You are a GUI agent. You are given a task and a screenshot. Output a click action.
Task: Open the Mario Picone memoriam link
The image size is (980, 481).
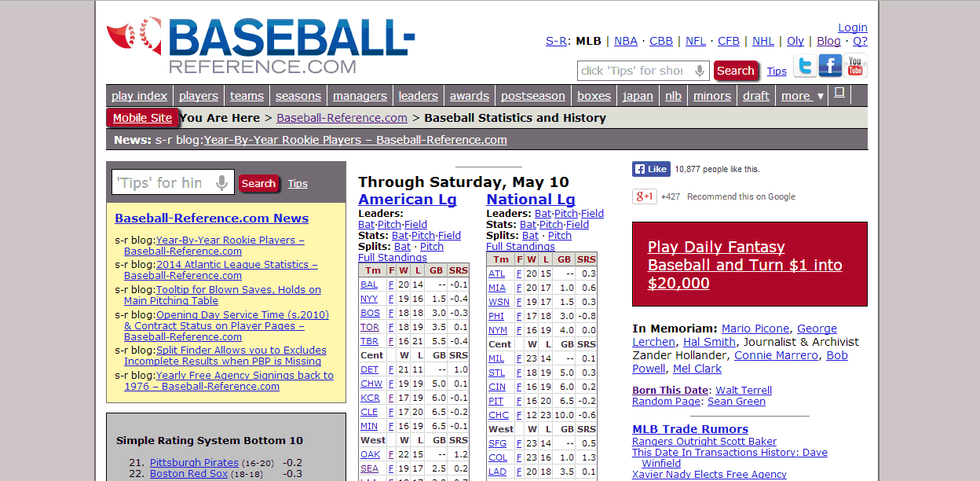coord(755,329)
